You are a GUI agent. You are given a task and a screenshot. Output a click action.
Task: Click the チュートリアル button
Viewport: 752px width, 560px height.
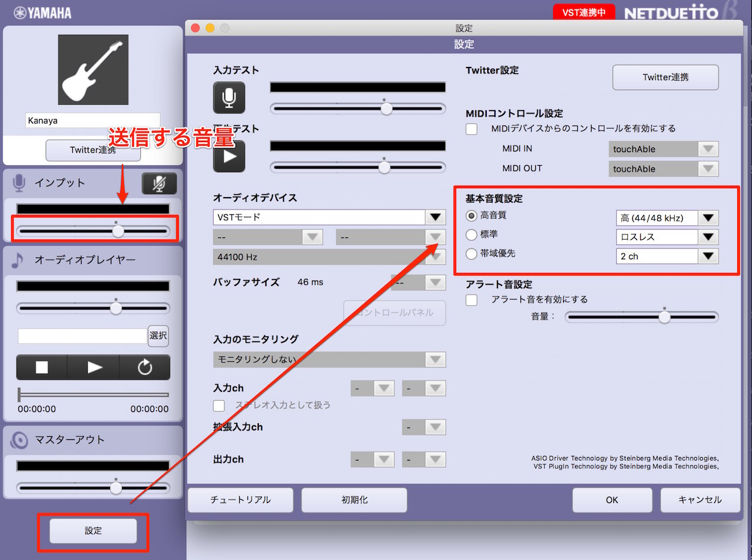[x=240, y=500]
